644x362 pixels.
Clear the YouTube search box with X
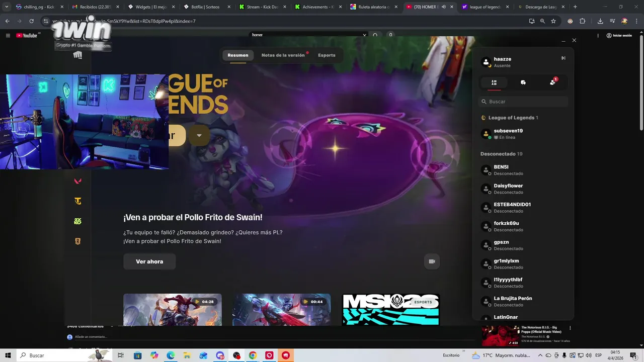(x=364, y=35)
